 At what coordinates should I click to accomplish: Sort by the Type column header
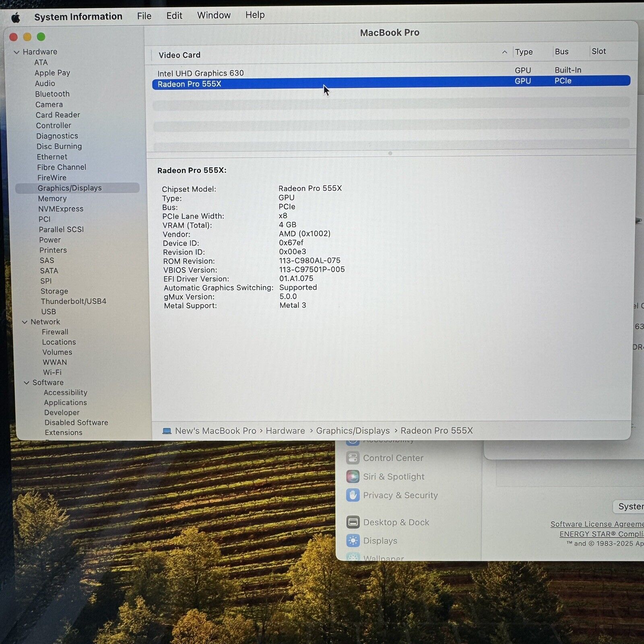coord(524,52)
